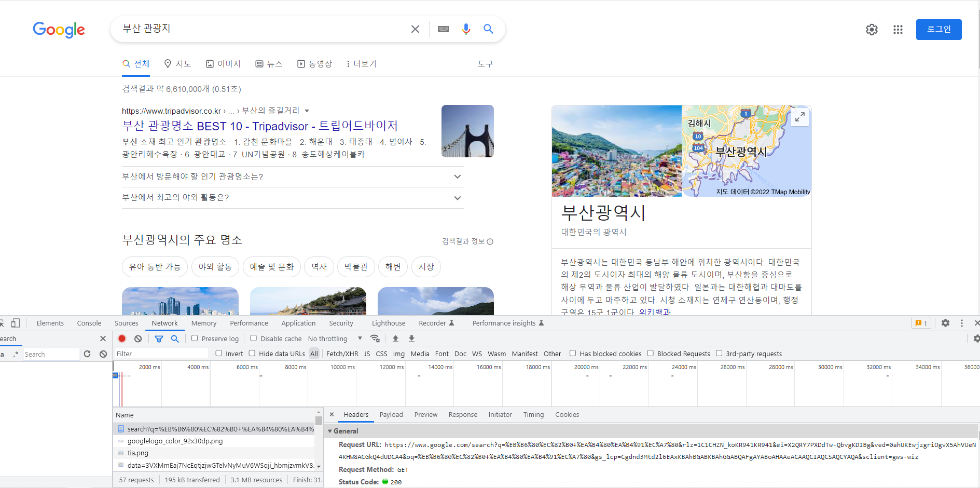Expand question 부산에서 최고의 야외 활동은?
The image size is (980, 488).
click(293, 197)
